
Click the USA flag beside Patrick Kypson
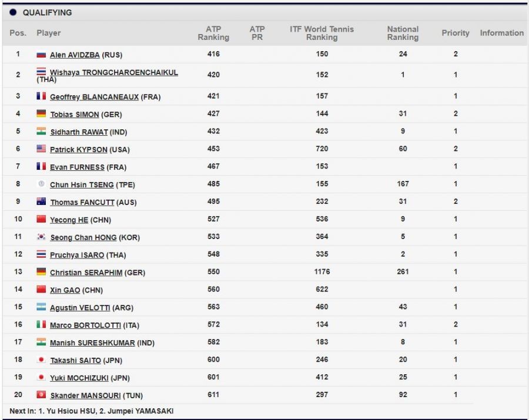(x=41, y=149)
